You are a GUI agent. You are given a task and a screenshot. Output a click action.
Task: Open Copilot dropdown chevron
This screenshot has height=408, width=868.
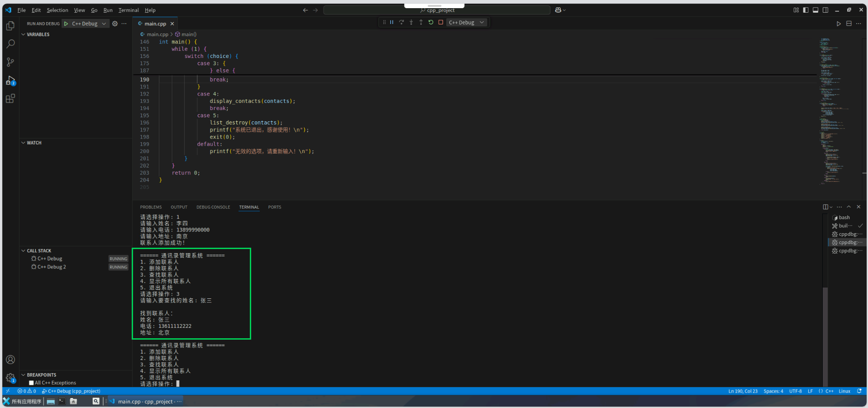(564, 10)
